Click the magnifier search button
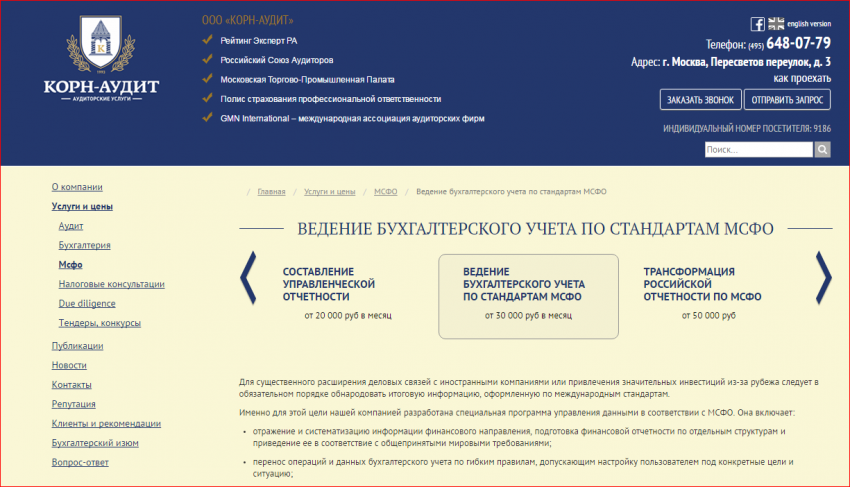The image size is (850, 487). (822, 150)
